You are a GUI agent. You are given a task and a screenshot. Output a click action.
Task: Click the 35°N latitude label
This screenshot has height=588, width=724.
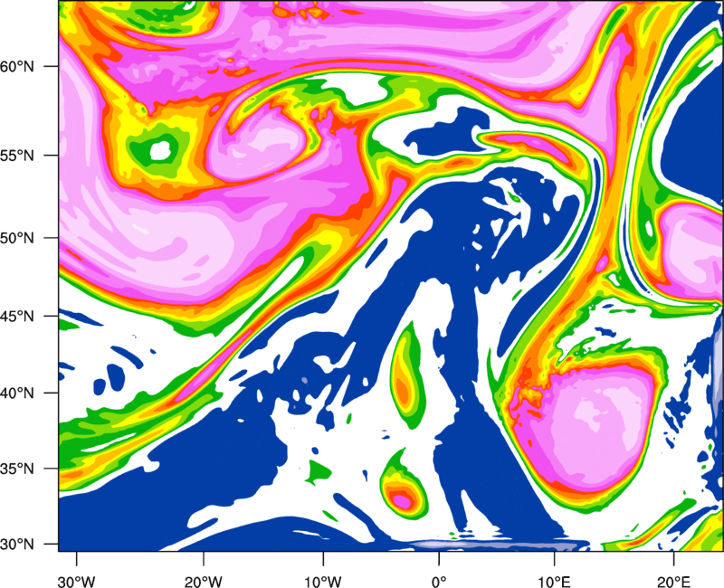(17, 469)
